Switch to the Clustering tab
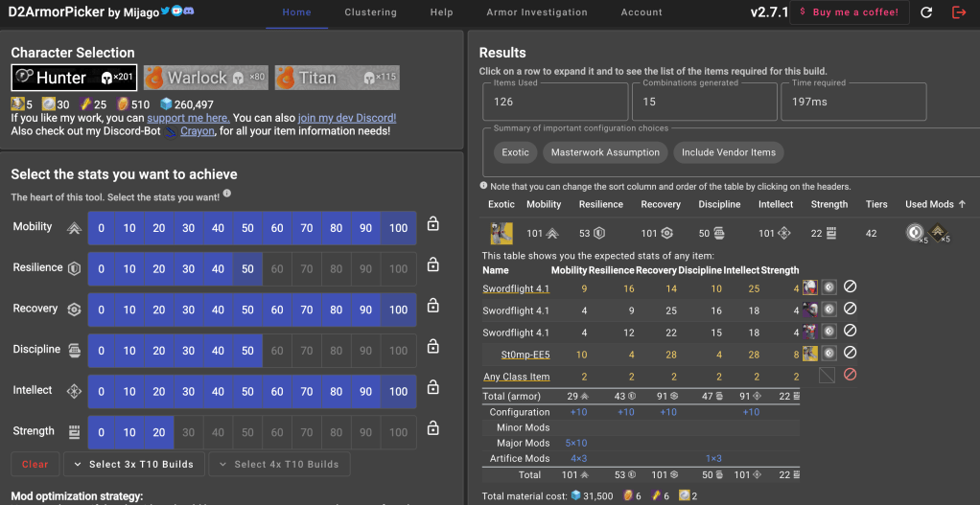 coord(370,12)
